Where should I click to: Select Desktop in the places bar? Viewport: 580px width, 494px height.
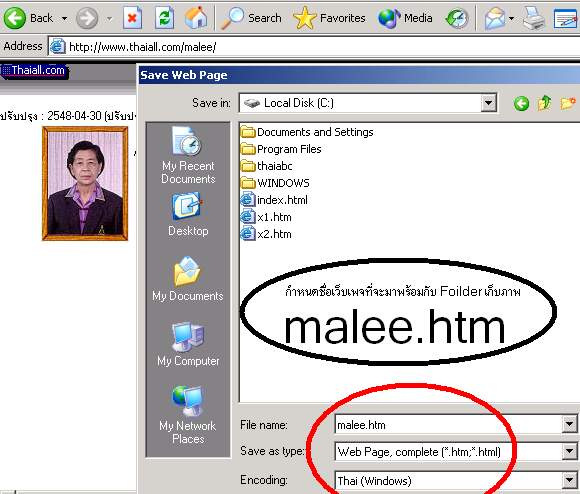point(188,214)
